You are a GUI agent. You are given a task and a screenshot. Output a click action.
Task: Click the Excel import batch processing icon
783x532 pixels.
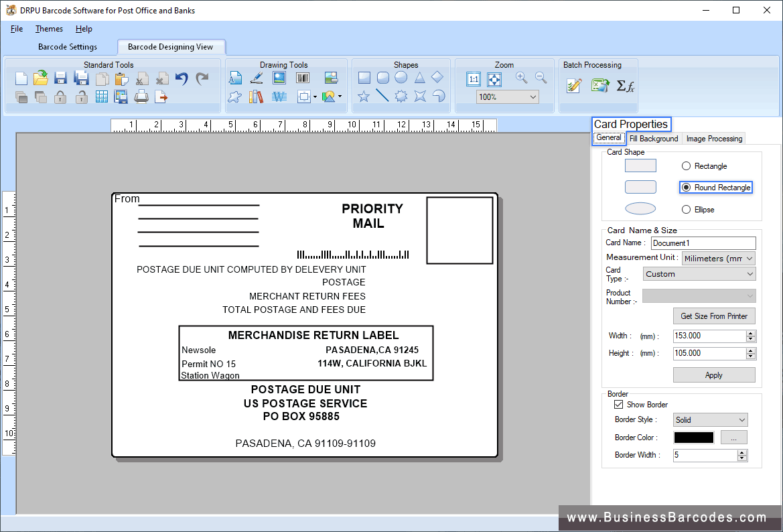tap(598, 86)
